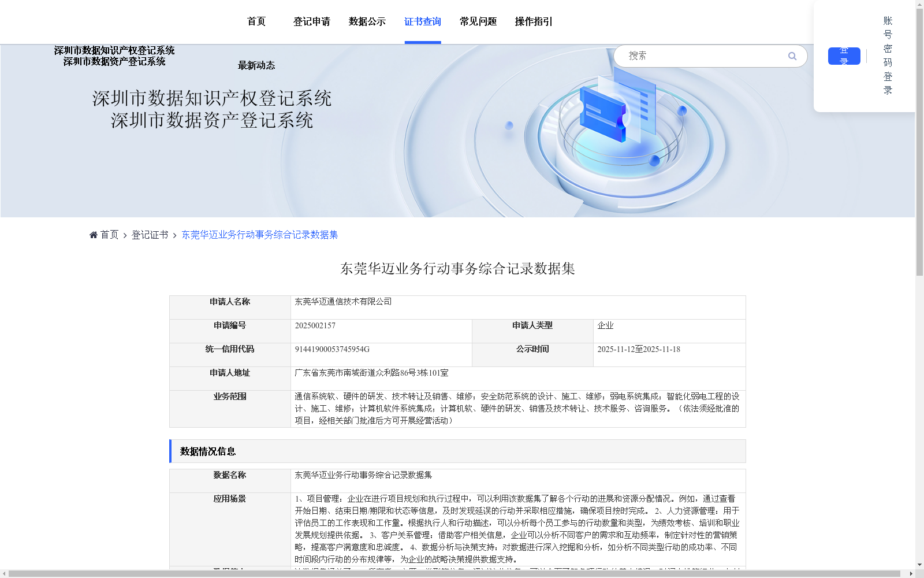This screenshot has height=578, width=924.
Task: Click the 业务范围 label cell
Action: pos(230,409)
